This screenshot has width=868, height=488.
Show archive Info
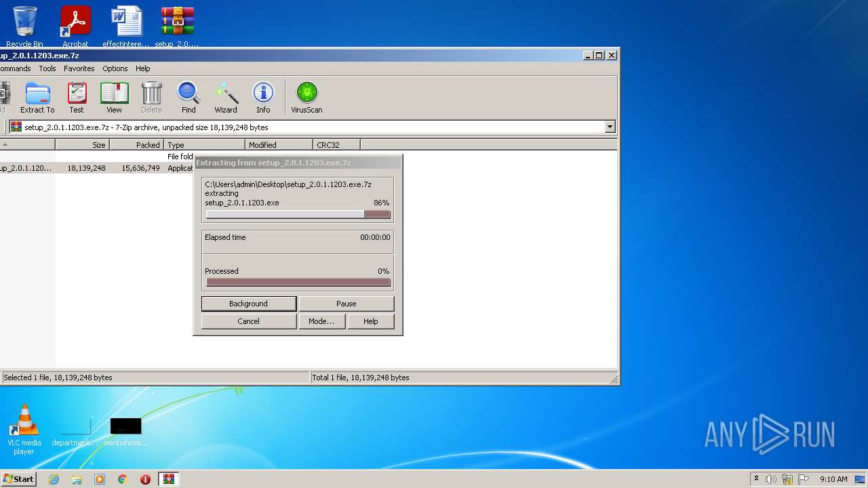tap(263, 98)
